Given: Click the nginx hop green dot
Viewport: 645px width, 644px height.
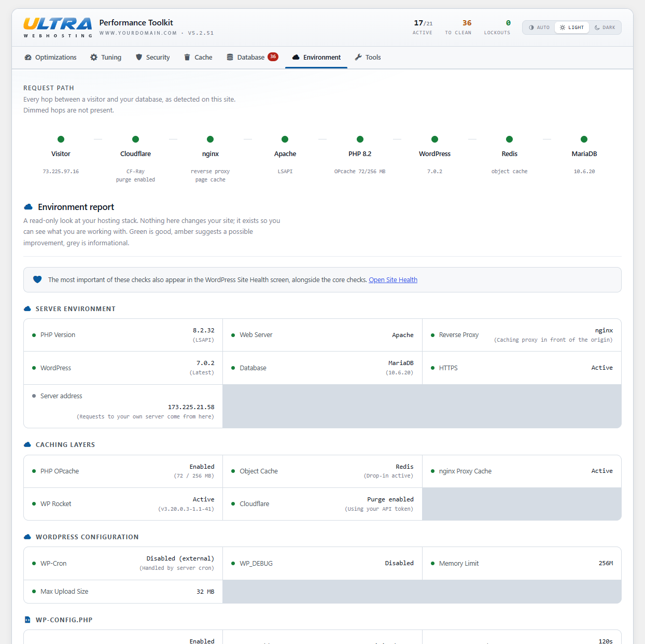Looking at the screenshot, I should click(x=210, y=139).
